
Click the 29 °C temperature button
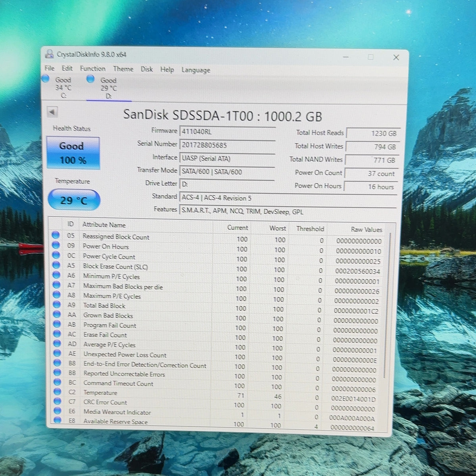click(74, 200)
